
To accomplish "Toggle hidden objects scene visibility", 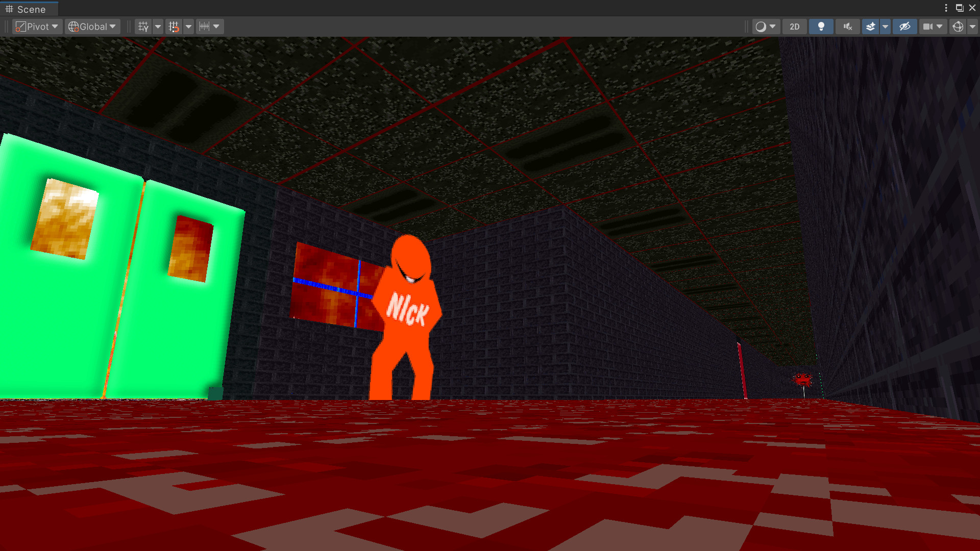I will point(904,27).
